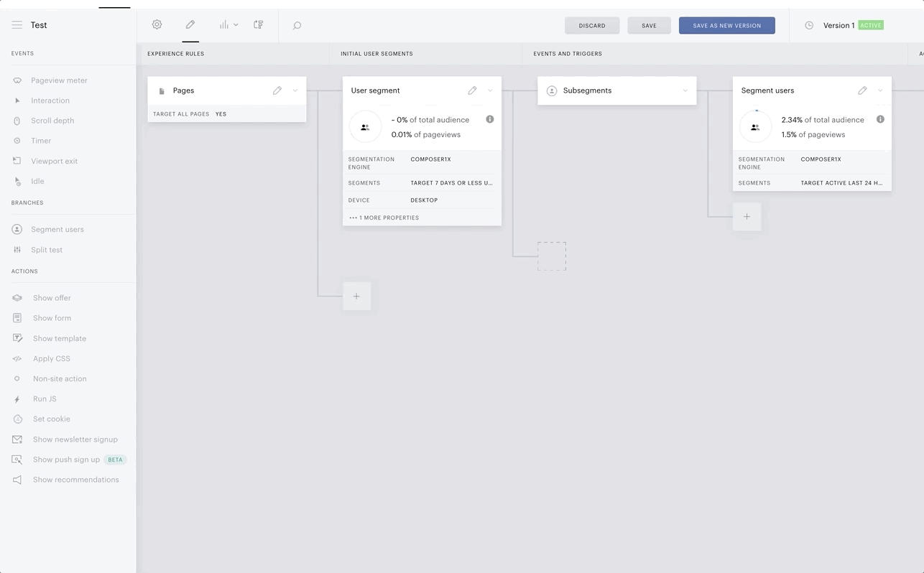Select Show newsletter signup action
Screen dimensions: 924x573
click(75, 439)
